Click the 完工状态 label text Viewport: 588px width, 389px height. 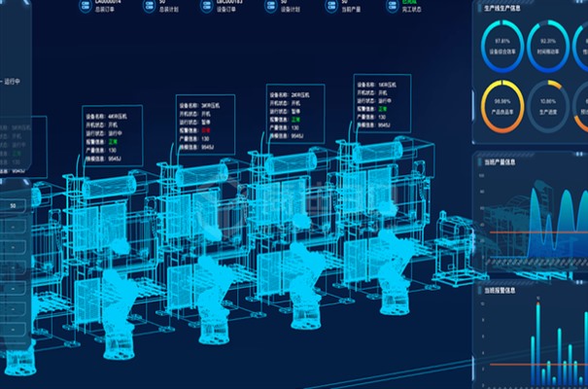point(411,10)
